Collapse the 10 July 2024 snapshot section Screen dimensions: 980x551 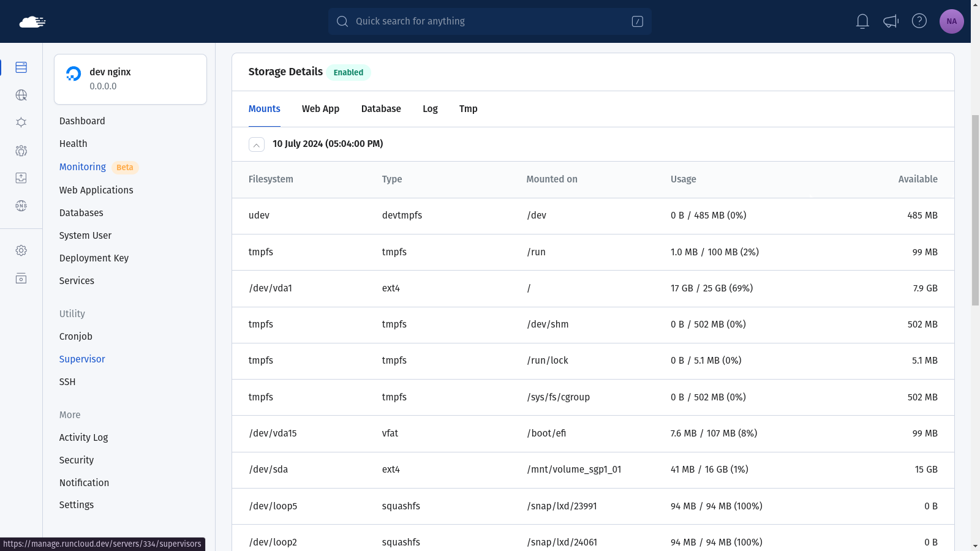pyautogui.click(x=257, y=144)
